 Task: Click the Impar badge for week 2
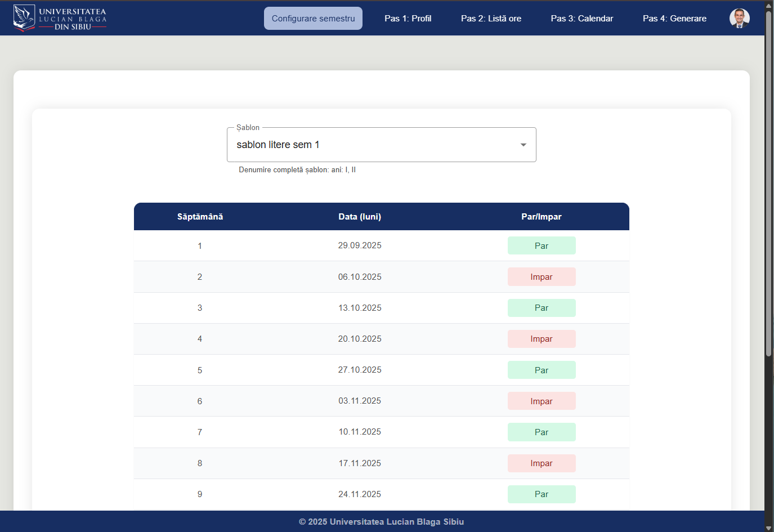click(x=542, y=277)
